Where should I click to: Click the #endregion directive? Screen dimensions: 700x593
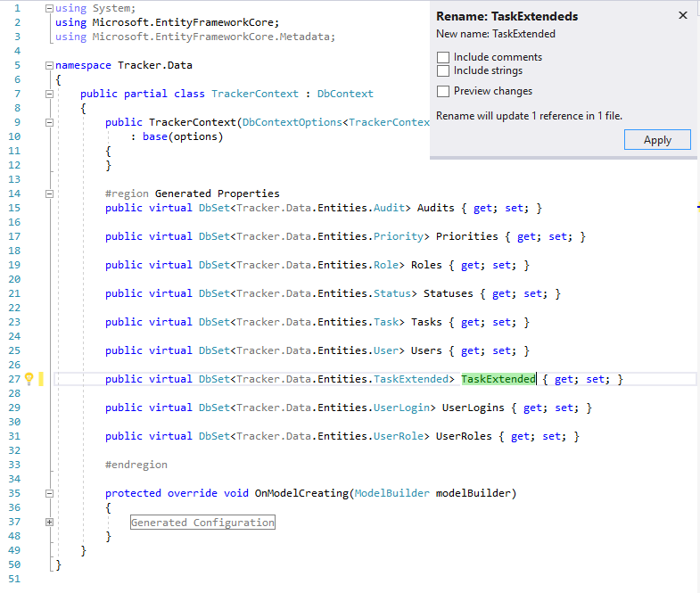click(136, 465)
